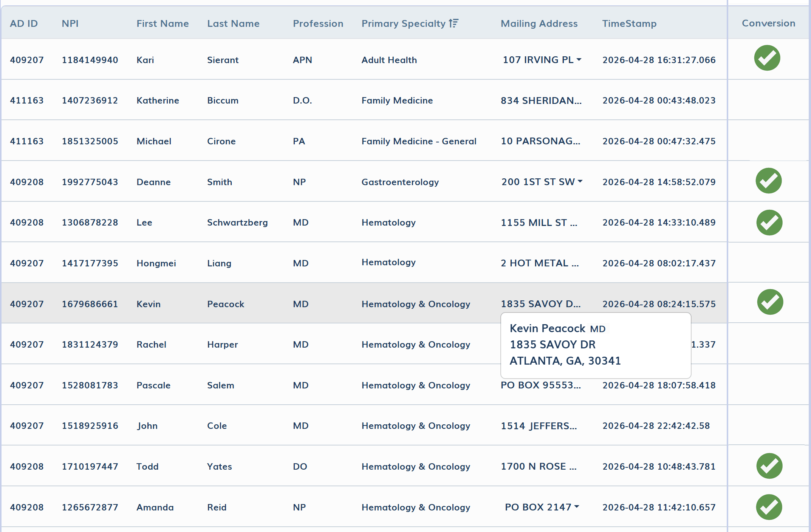Click timestamp 2026-04-28 16:31:27.066
The image size is (811, 532).
tap(659, 60)
